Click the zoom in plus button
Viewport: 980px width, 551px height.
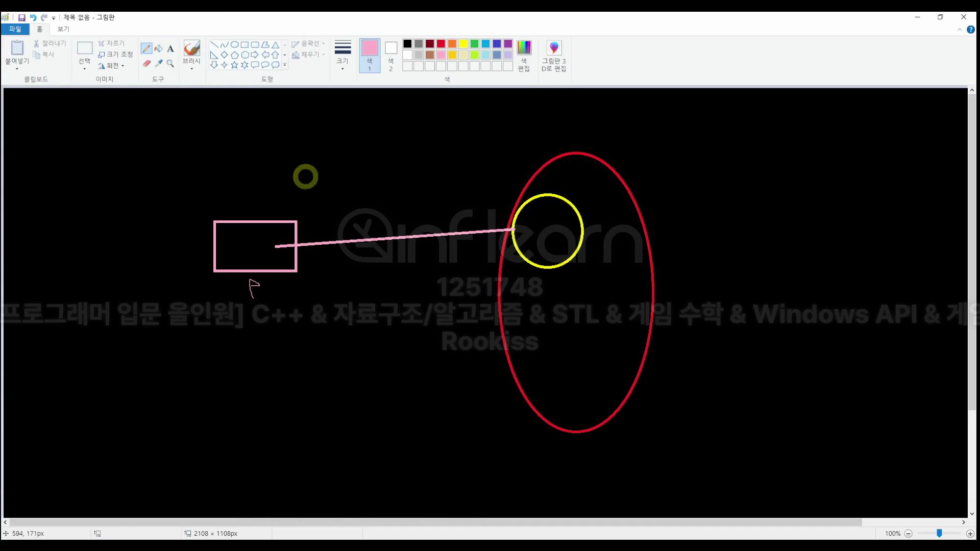[970, 534]
